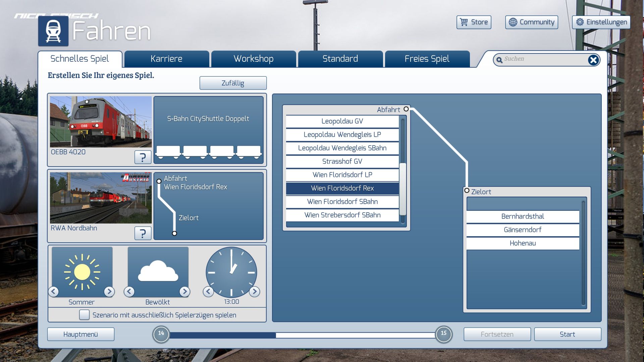Click the level progress bar
Image resolution: width=644 pixels, height=362 pixels.
[302, 335]
